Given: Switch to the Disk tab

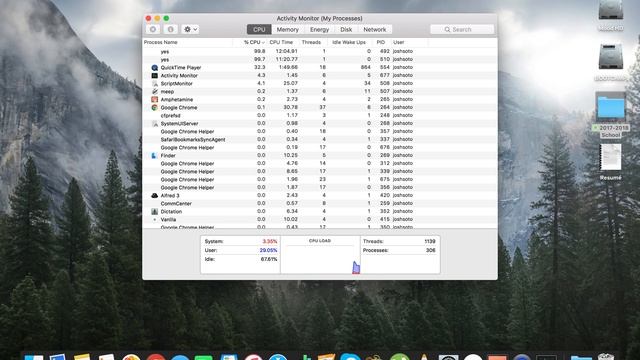Looking at the screenshot, I should coord(346,29).
